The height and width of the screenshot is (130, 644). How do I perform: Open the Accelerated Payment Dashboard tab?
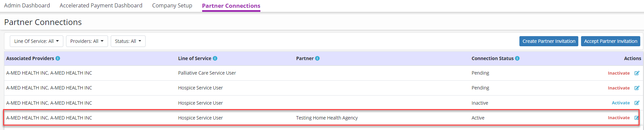tap(101, 5)
